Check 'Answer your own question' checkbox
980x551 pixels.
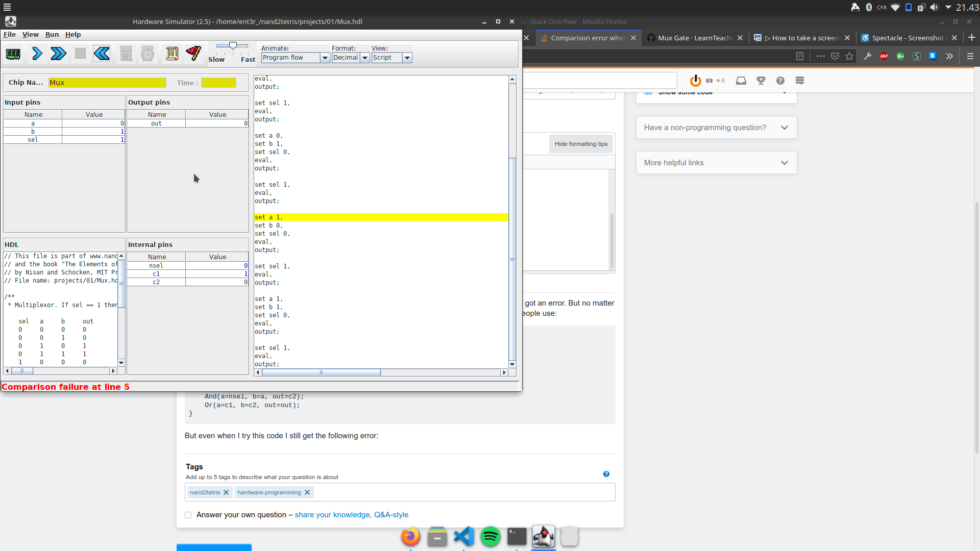188,515
